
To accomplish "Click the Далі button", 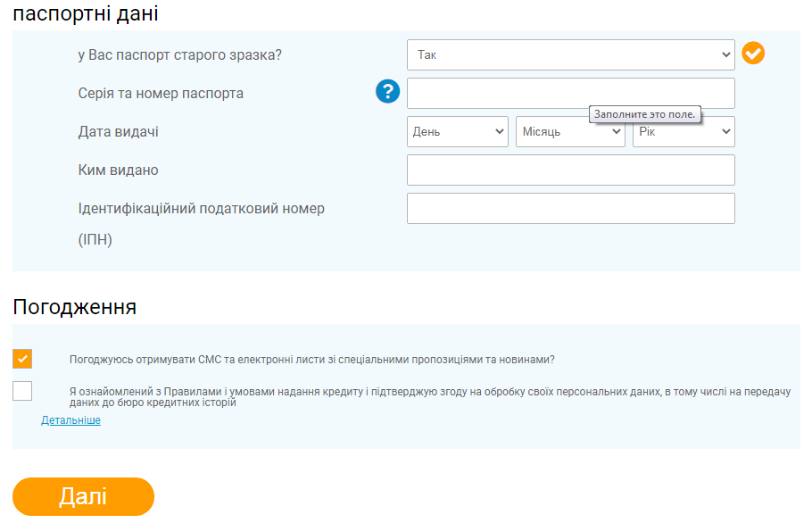I will point(83,496).
